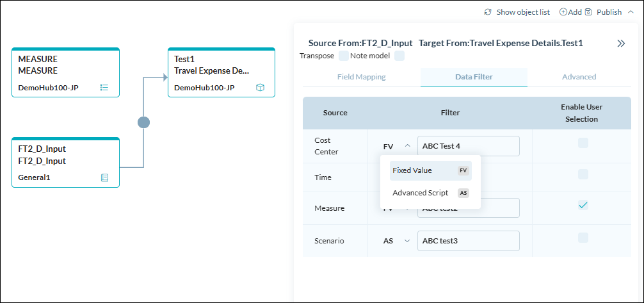This screenshot has height=303, width=644.
Task: Click Show object list
Action: [x=523, y=12]
